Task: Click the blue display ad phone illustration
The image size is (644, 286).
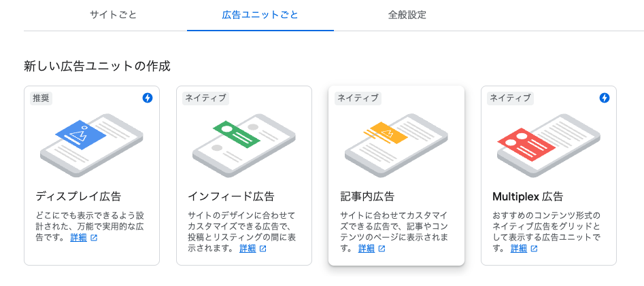Action: click(x=91, y=145)
